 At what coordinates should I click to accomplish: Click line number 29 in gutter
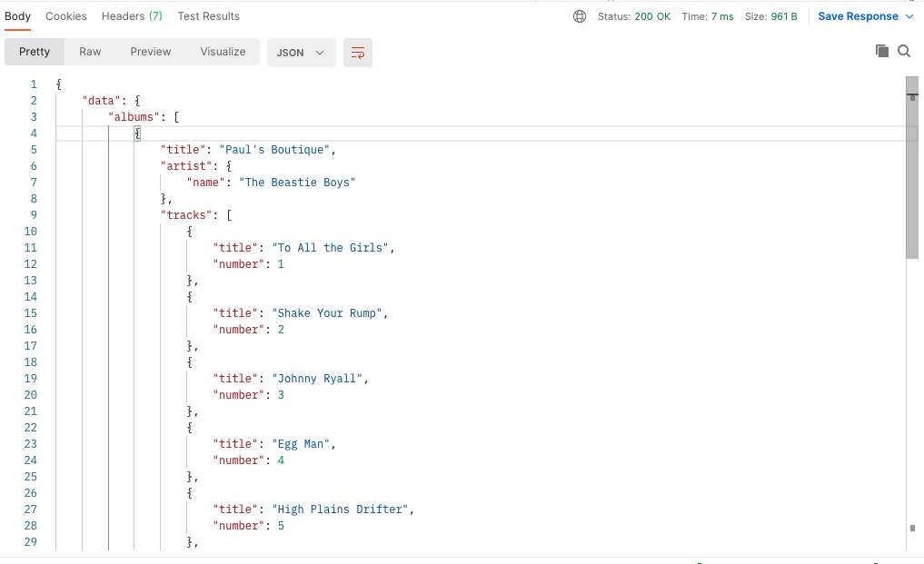pyautogui.click(x=31, y=542)
